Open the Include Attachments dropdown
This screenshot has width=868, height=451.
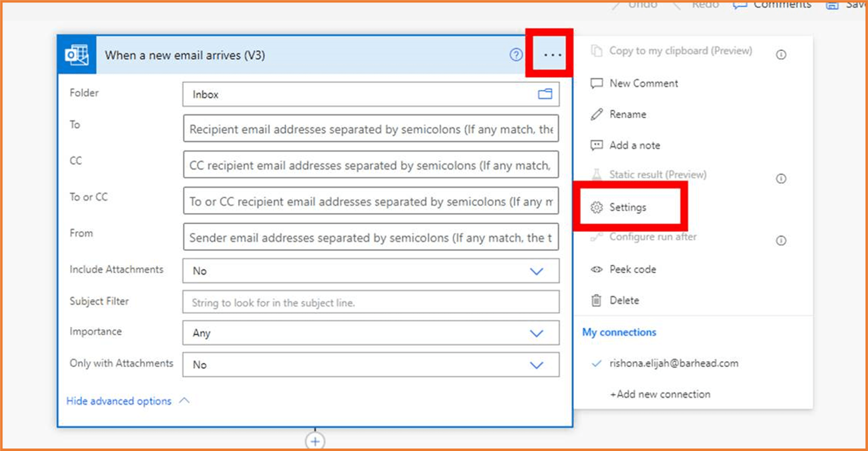click(536, 271)
